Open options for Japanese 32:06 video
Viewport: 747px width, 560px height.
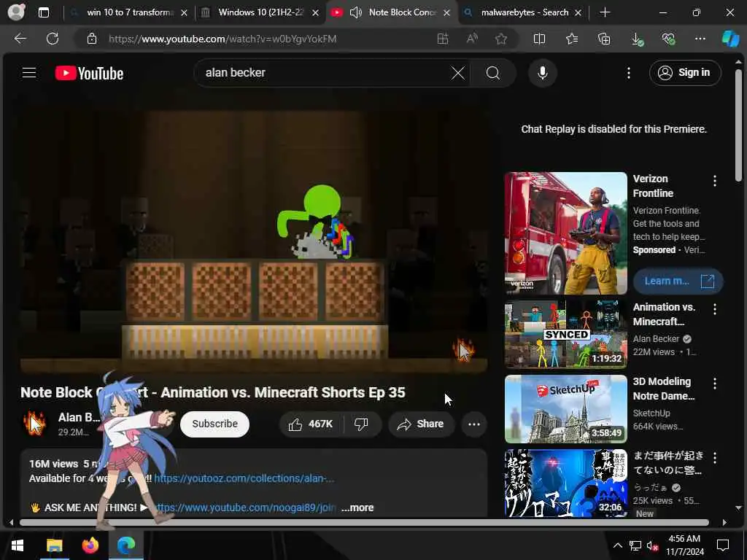click(x=715, y=458)
